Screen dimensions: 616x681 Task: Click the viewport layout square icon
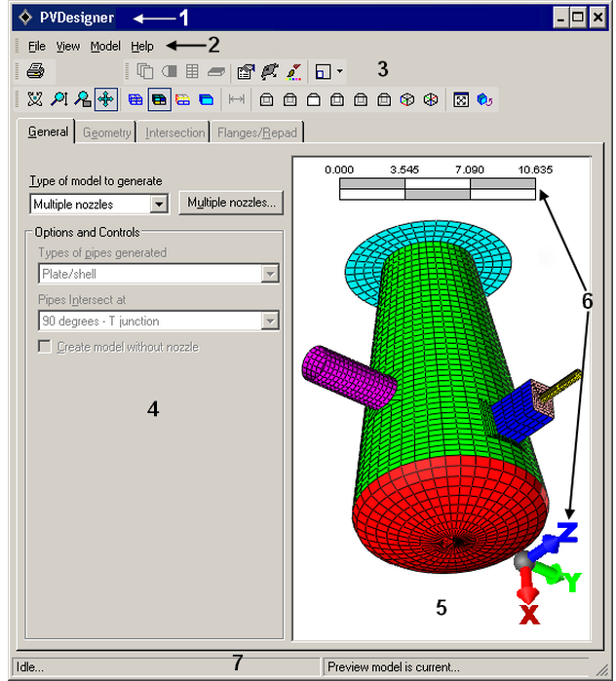click(324, 72)
